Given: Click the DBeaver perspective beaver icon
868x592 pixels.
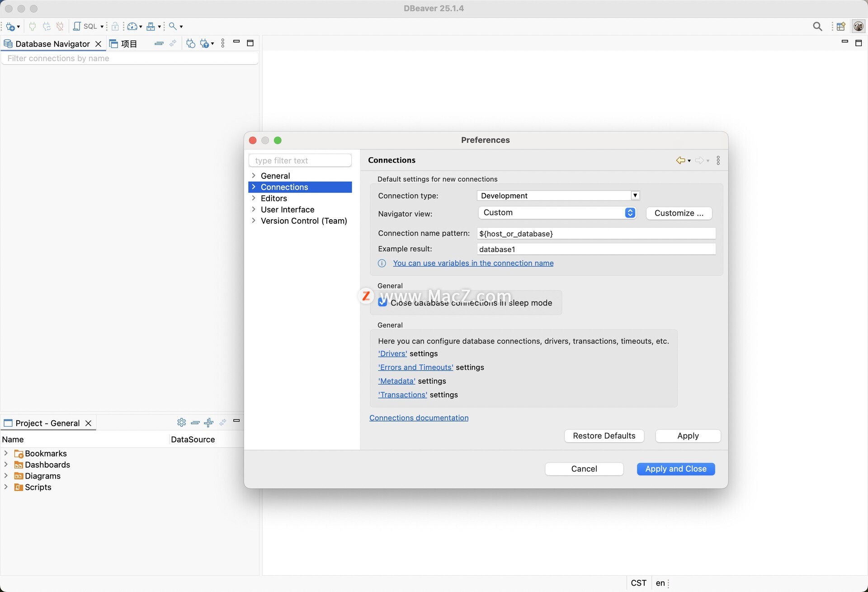Looking at the screenshot, I should (858, 27).
